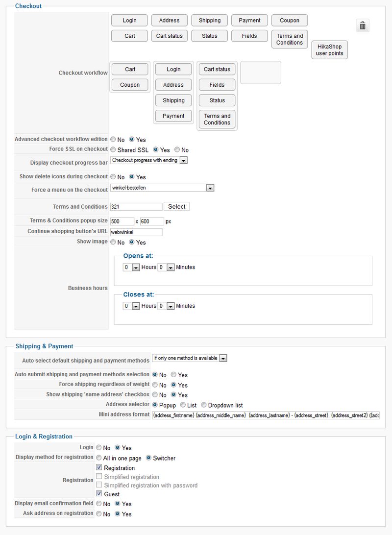The height and width of the screenshot is (535, 392).
Task: Click the Terms and Conditions ID field
Action: click(x=136, y=207)
